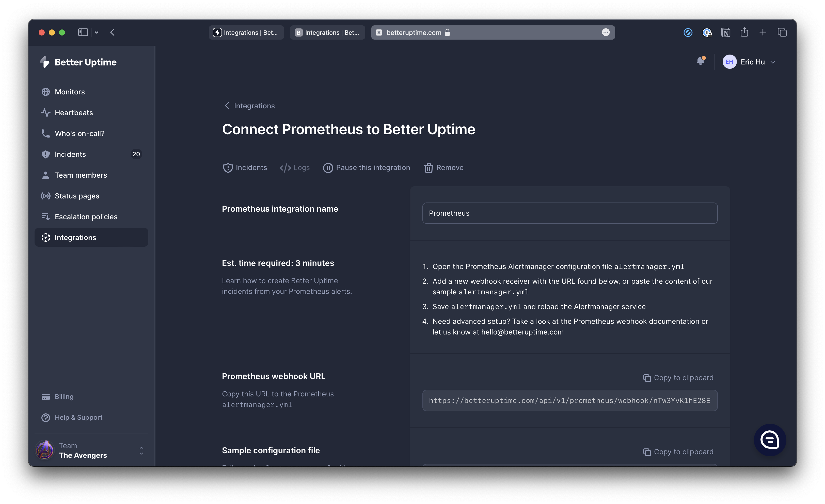The width and height of the screenshot is (825, 504).
Task: Toggle the Safari sidebar button
Action: pos(83,32)
